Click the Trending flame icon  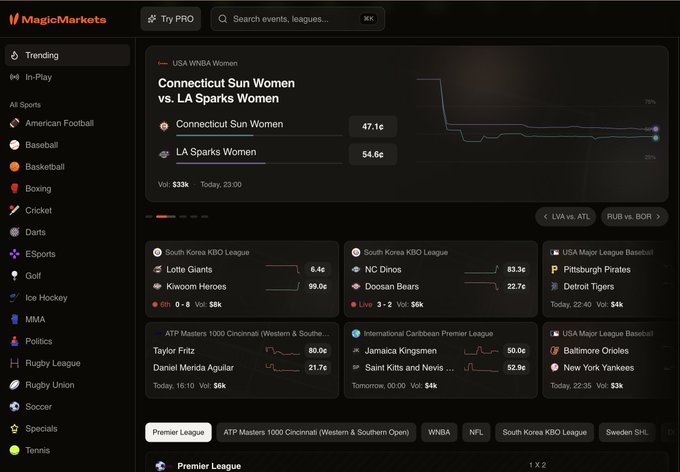click(x=14, y=55)
